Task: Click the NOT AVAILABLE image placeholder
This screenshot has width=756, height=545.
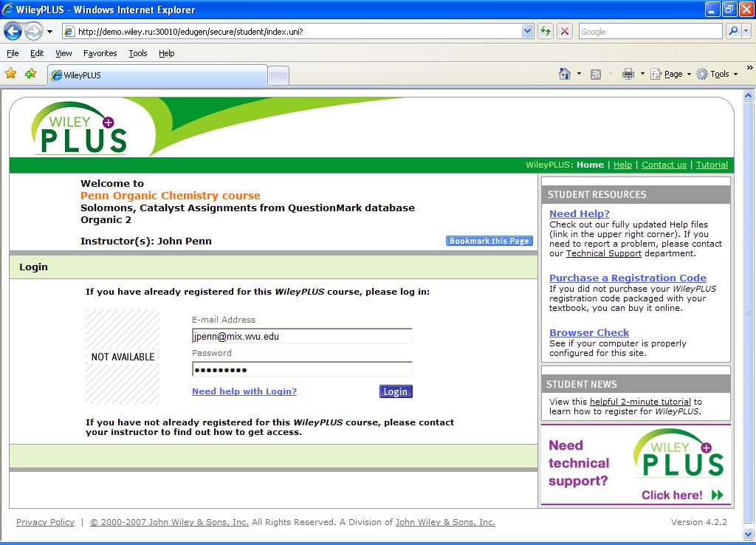Action: pos(123,357)
